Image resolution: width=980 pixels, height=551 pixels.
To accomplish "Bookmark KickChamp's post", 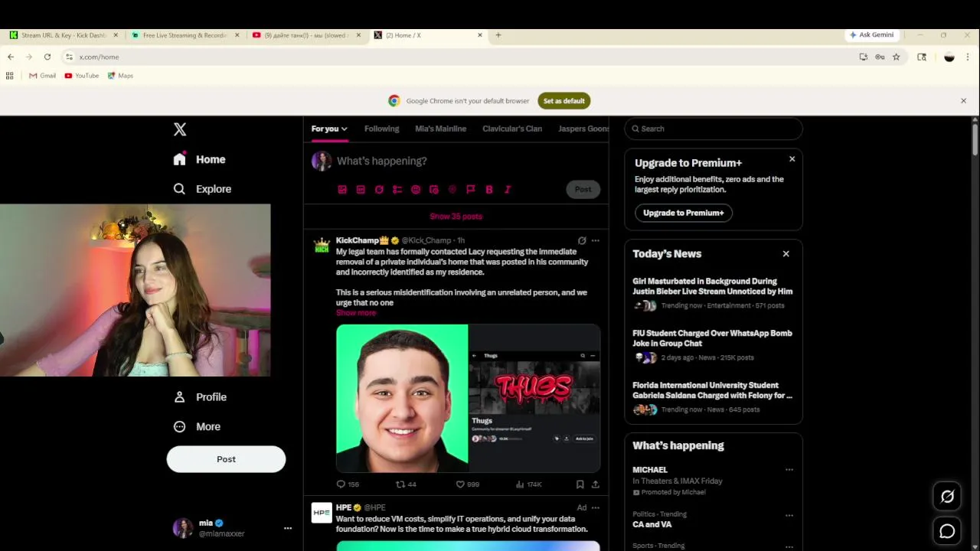I will click(580, 484).
